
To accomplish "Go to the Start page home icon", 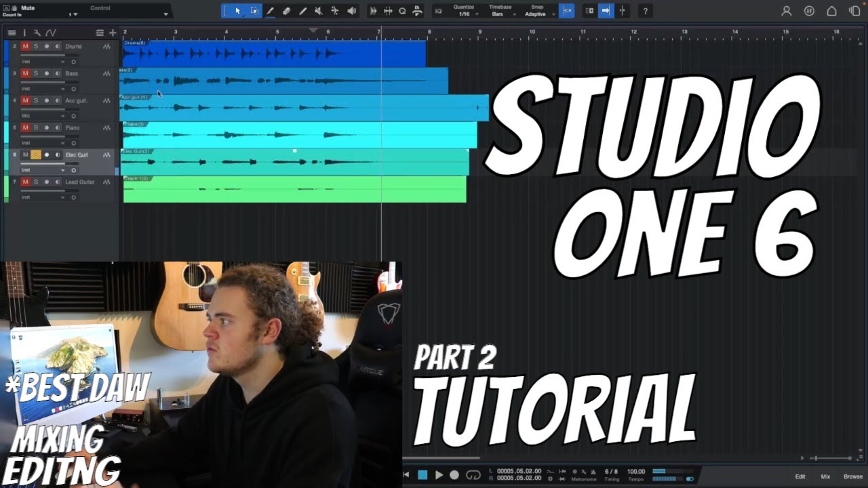I will [x=831, y=11].
